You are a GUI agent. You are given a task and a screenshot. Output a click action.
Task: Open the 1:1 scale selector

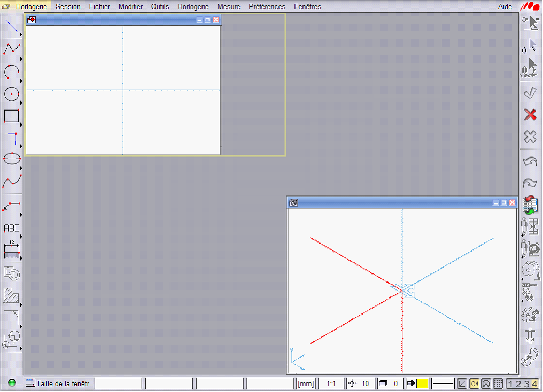tap(331, 383)
